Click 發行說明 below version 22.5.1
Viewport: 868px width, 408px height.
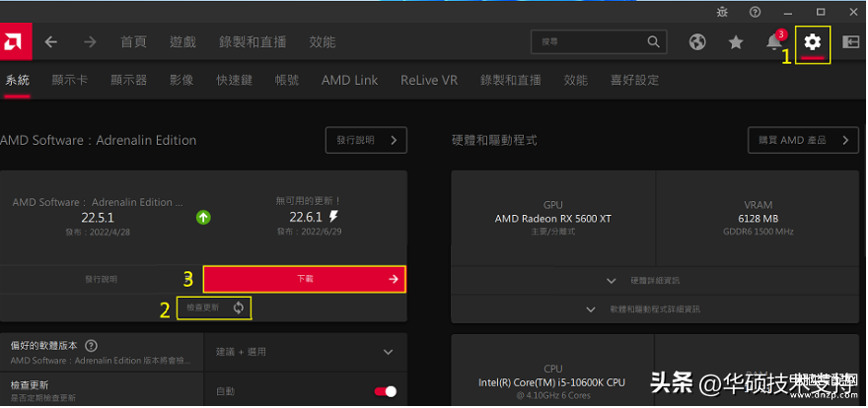coord(101,279)
